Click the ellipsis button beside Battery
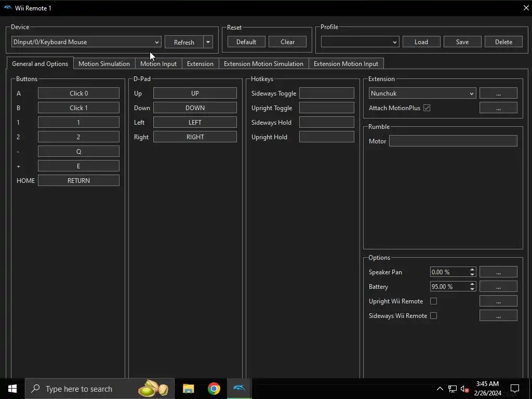The height and width of the screenshot is (399, 532). [x=498, y=287]
